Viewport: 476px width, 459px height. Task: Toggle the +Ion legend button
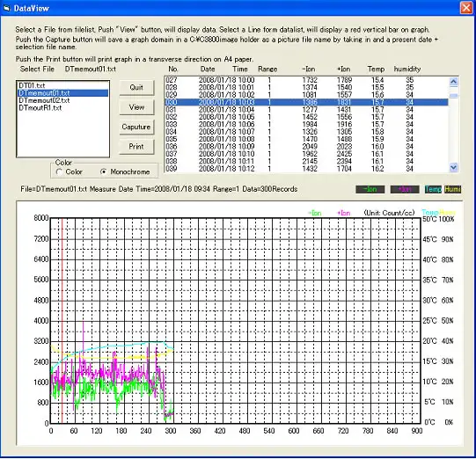coord(405,189)
